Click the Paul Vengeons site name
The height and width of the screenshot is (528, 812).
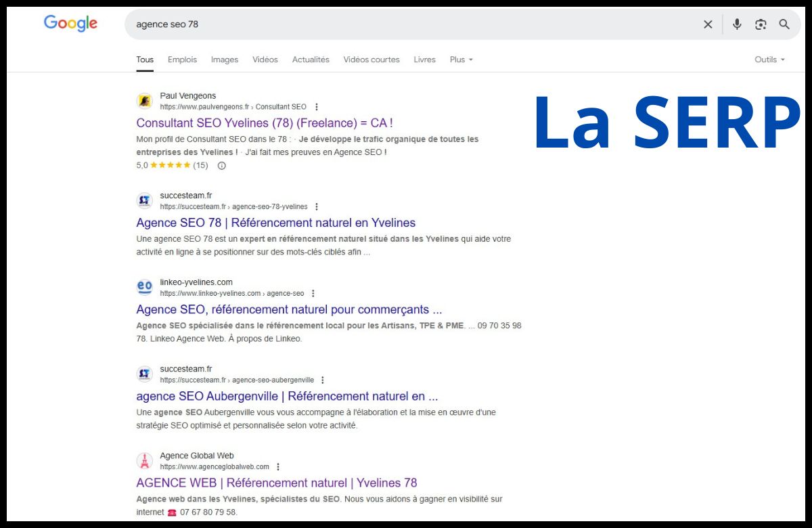[188, 96]
